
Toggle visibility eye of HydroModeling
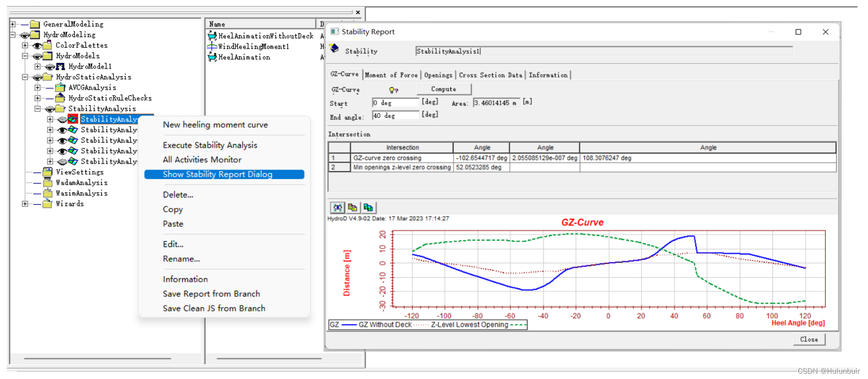coord(24,35)
